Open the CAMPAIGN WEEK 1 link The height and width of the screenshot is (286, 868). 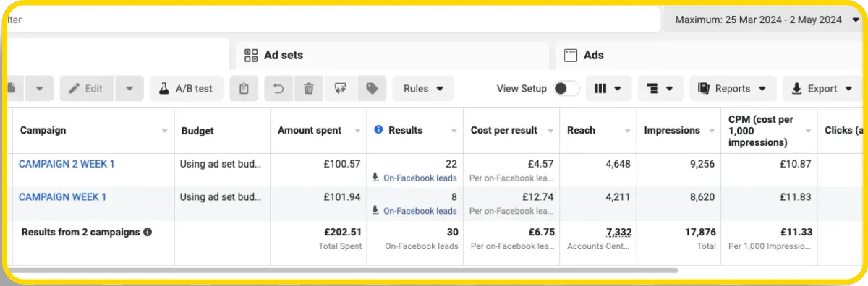[62, 196]
